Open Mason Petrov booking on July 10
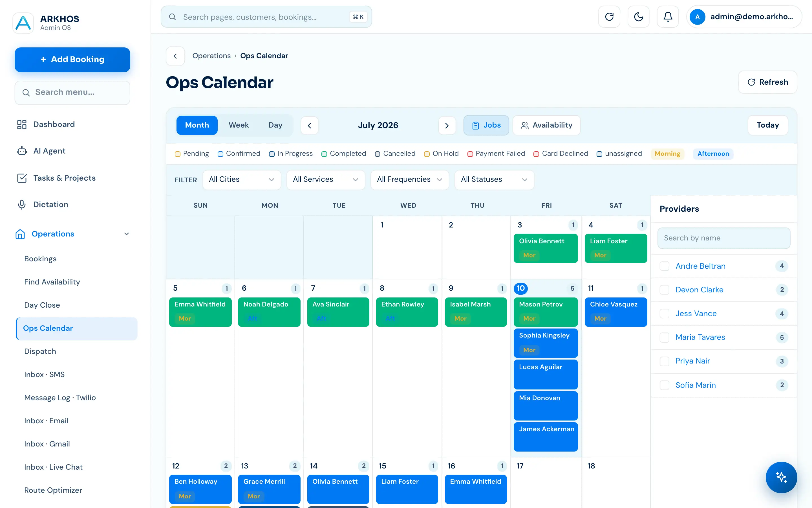Screen dimensions: 812x508 546,312
